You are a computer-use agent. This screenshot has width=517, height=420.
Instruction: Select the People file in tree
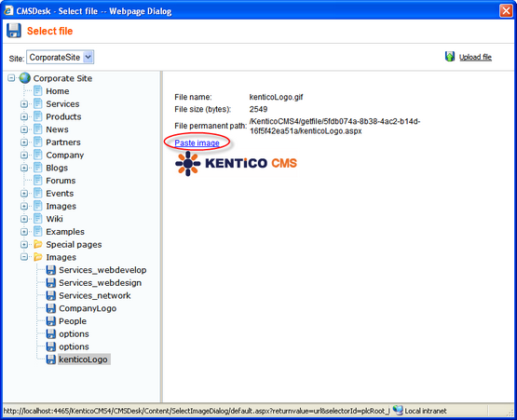tap(73, 321)
